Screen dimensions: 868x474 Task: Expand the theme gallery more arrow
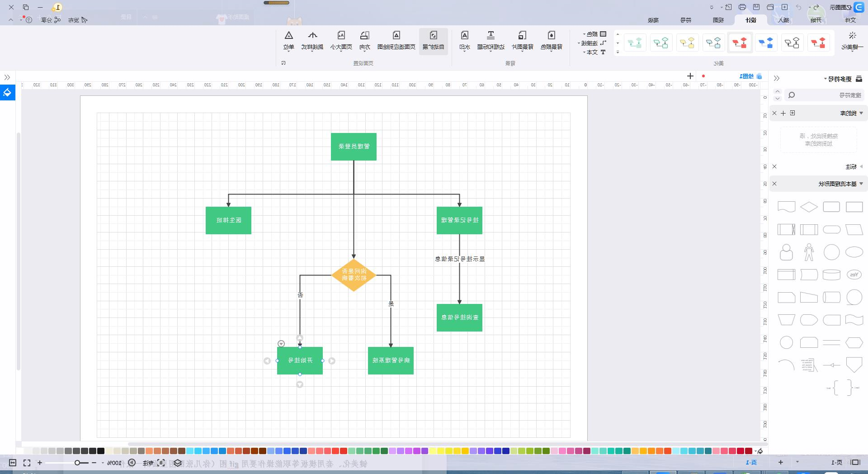618,52
